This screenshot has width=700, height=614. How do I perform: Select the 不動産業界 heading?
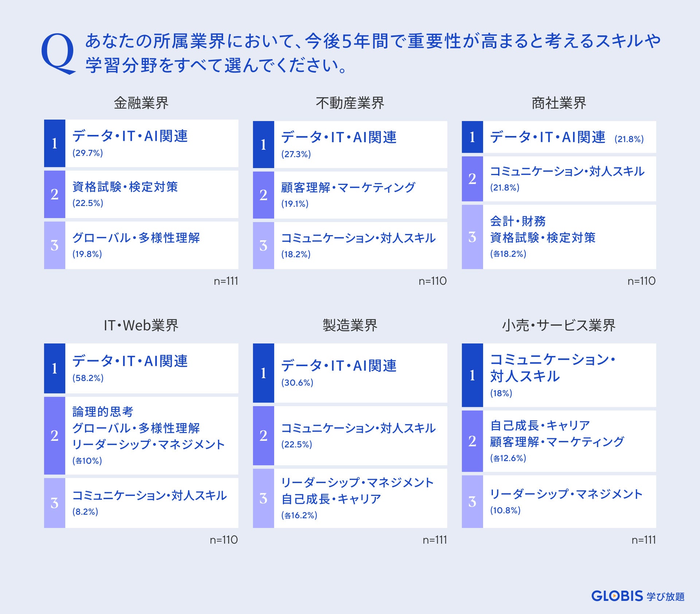[x=350, y=103]
